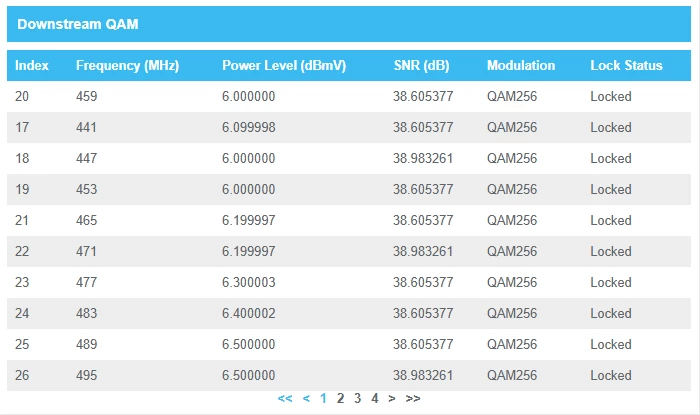
Task: Click Locked status in the index 20 row
Action: point(611,96)
